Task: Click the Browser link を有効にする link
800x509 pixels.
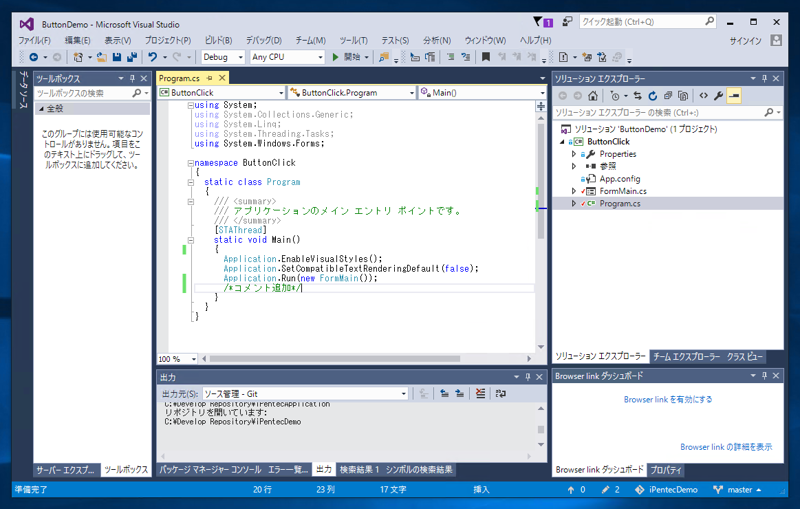Action: 668,399
